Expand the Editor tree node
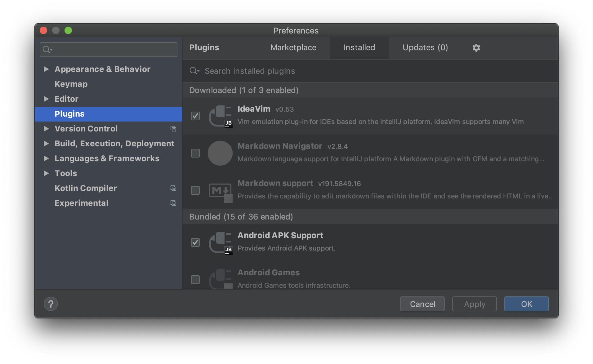Viewport: 593px width, 364px height. coord(46,99)
